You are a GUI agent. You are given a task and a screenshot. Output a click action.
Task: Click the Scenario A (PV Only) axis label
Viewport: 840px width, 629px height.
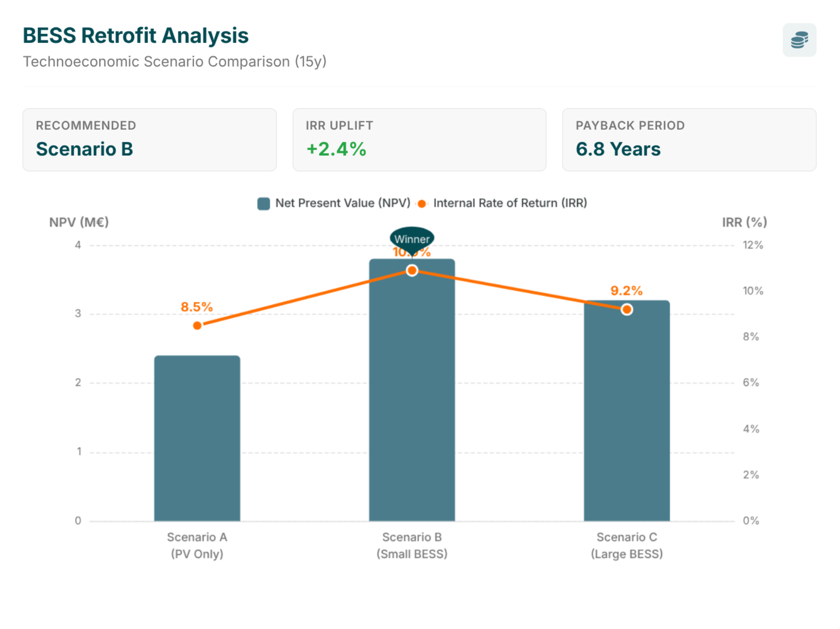pyautogui.click(x=197, y=545)
